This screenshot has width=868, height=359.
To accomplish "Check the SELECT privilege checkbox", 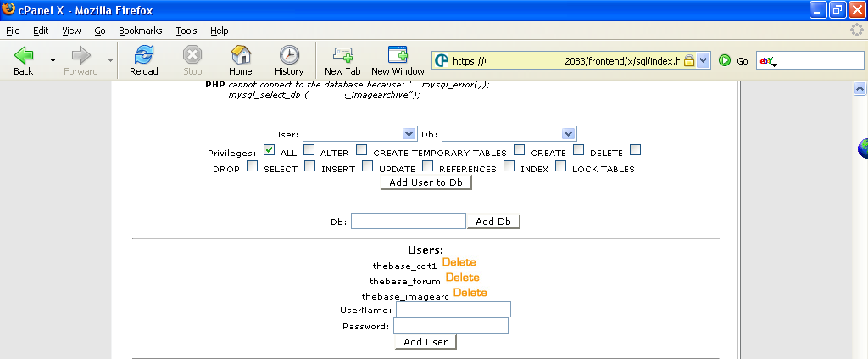I will click(x=253, y=165).
